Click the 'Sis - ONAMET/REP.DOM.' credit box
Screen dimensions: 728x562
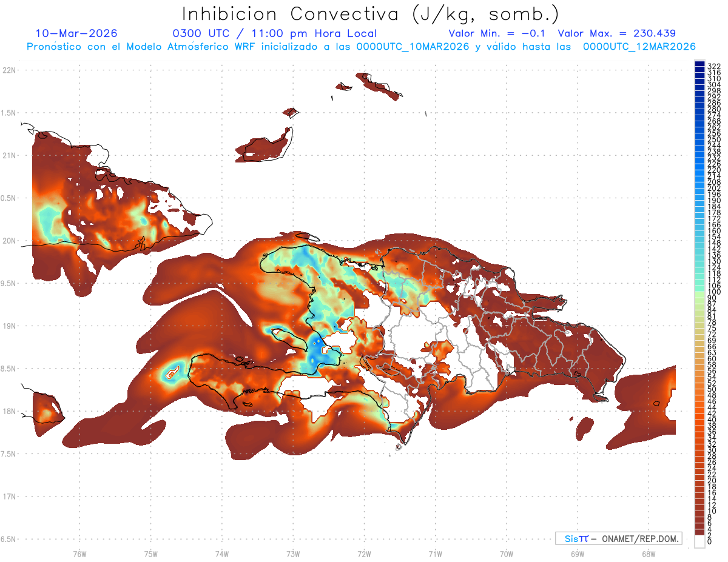point(618,538)
